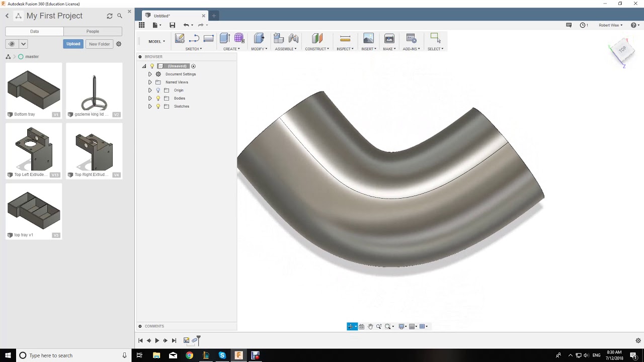Collapse the Browser panel
Viewport: 644px width, 362px height.
coord(140,57)
